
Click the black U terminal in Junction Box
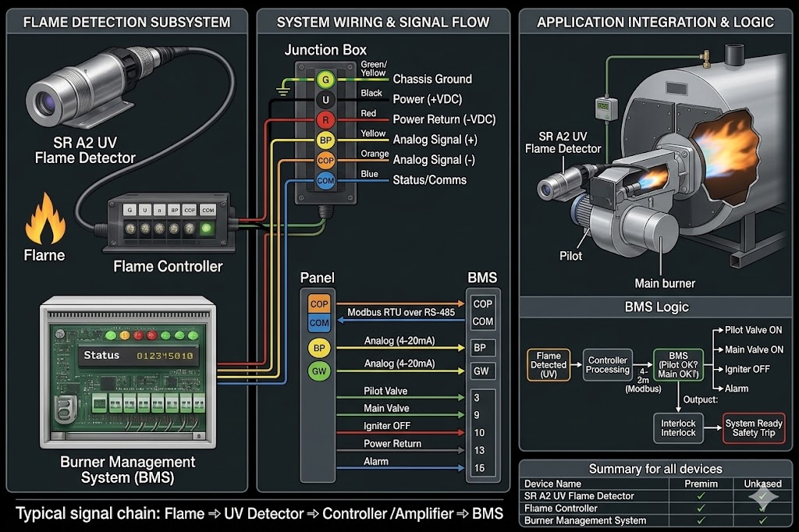[325, 99]
